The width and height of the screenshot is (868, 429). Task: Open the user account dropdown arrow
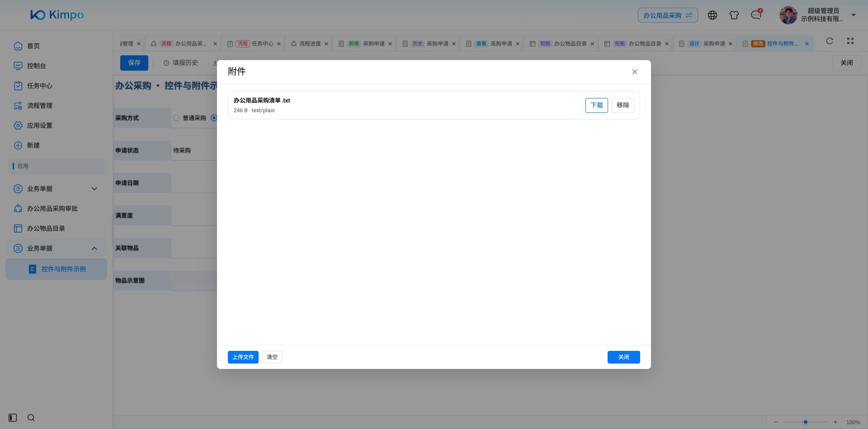pyautogui.click(x=854, y=15)
